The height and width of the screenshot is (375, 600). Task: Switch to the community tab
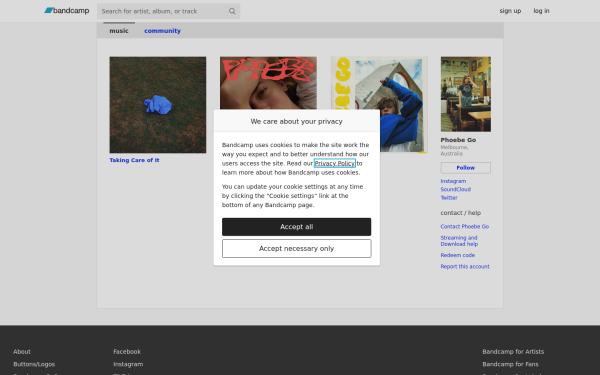tap(162, 31)
